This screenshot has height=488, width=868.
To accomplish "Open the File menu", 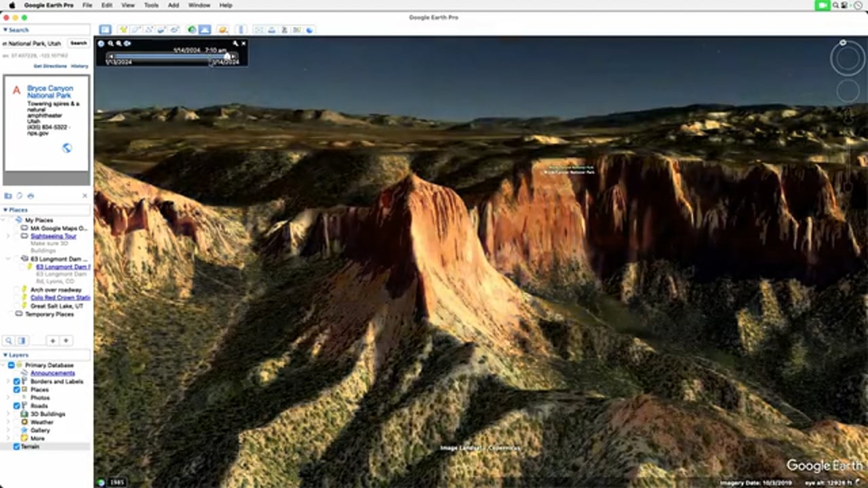I will (x=87, y=5).
